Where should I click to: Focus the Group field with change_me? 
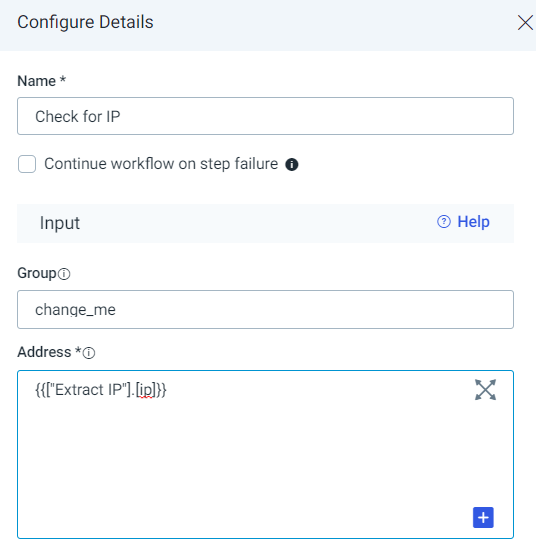(x=265, y=309)
